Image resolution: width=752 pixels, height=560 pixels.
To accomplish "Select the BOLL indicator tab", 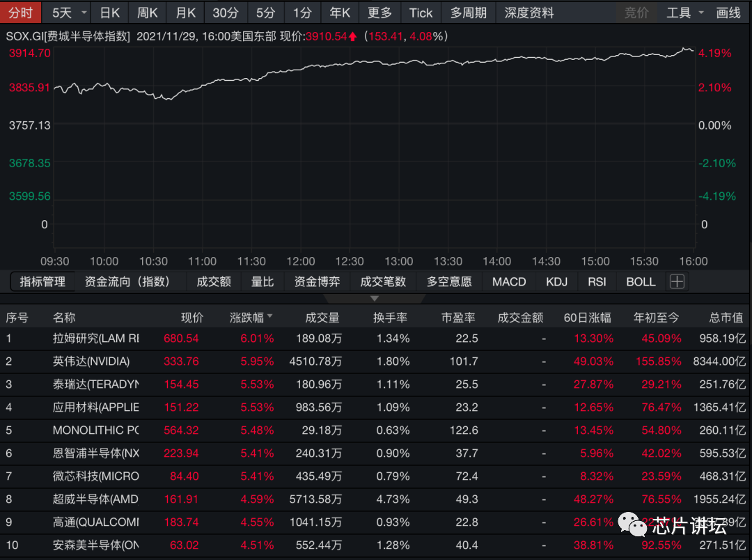I will click(x=641, y=281).
